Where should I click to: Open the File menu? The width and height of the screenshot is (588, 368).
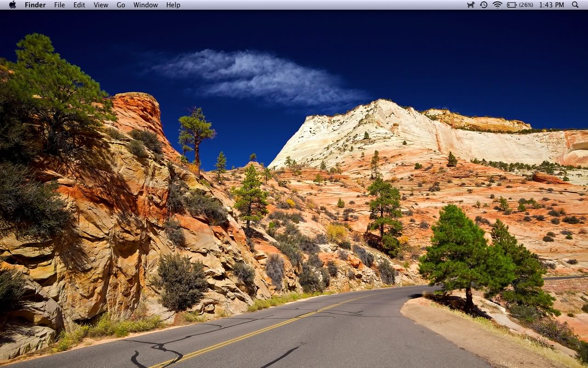[59, 5]
